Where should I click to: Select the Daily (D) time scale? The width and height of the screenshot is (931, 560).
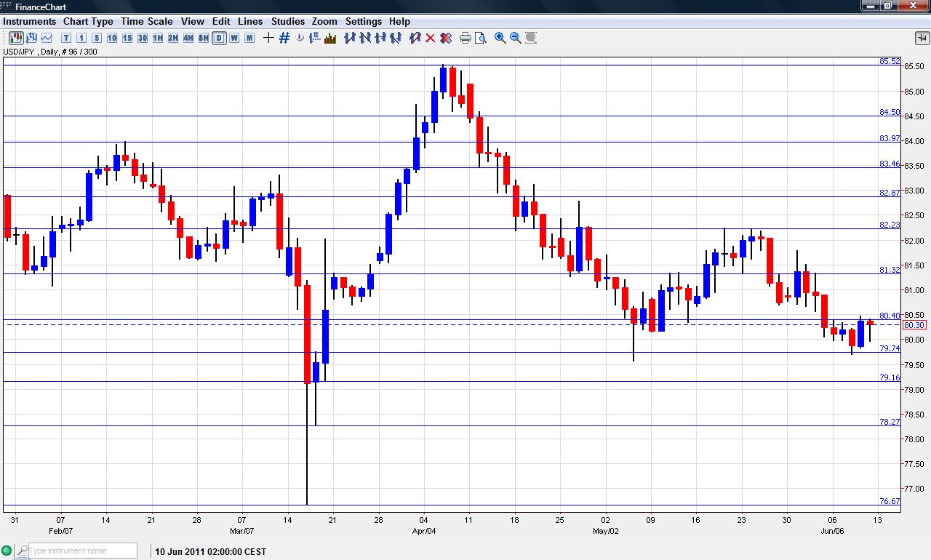tap(219, 38)
